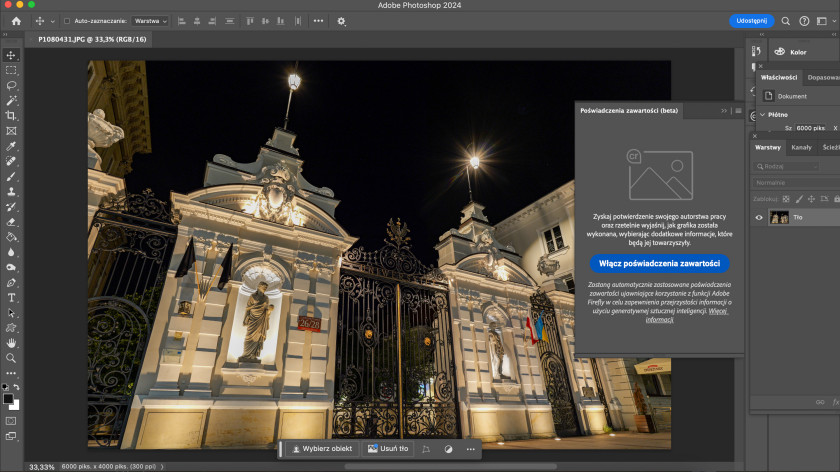
Task: Open the Help question mark icon
Action: click(804, 21)
